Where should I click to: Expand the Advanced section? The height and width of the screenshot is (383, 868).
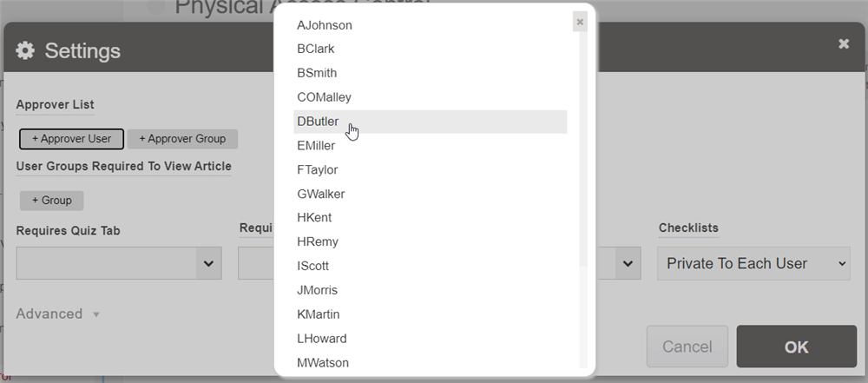tap(57, 314)
